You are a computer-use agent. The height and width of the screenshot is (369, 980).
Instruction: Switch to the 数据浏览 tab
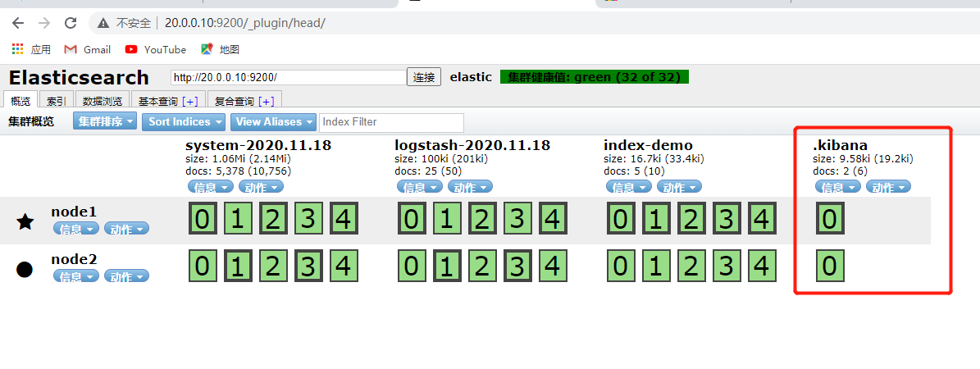(x=103, y=100)
